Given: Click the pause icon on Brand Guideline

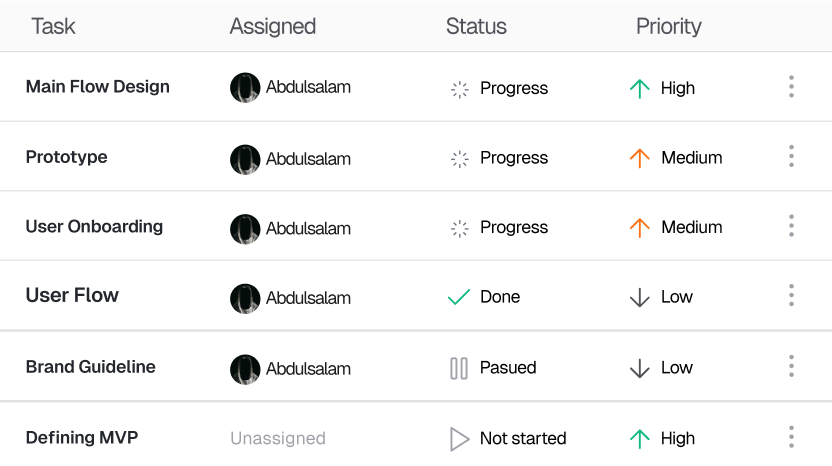Looking at the screenshot, I should [x=459, y=368].
